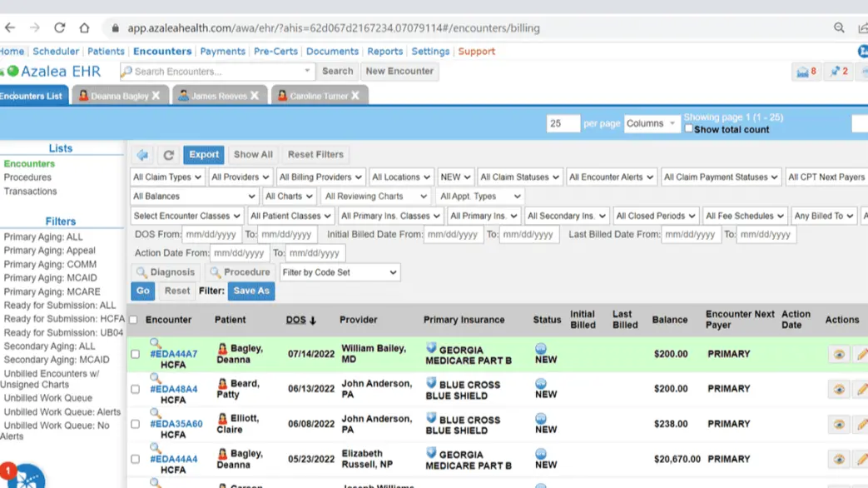This screenshot has height=488, width=868.
Task: Open the All Providers filter dropdown
Action: [240, 177]
